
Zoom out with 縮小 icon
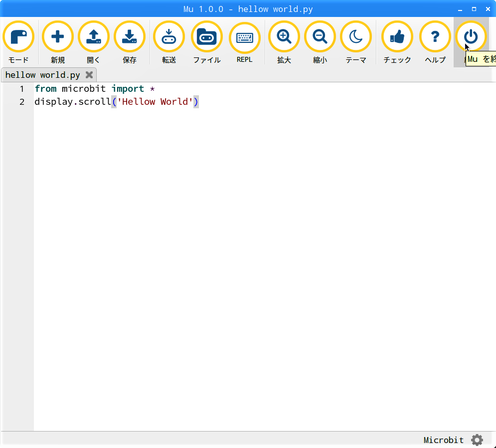(320, 37)
